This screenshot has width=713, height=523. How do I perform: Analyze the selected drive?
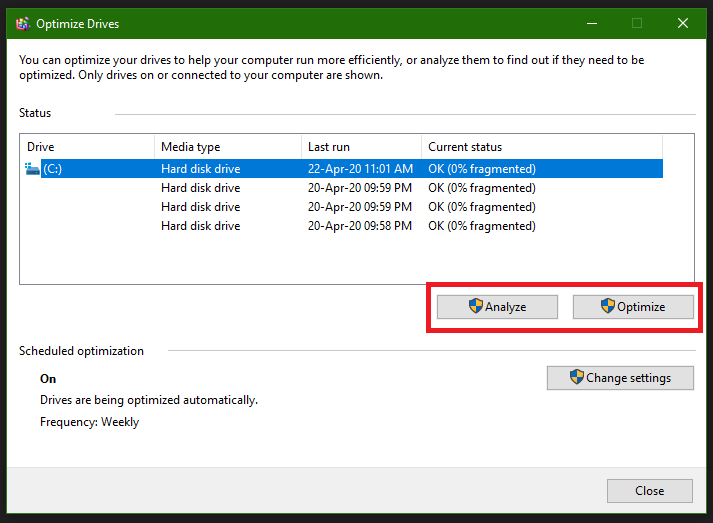497,307
